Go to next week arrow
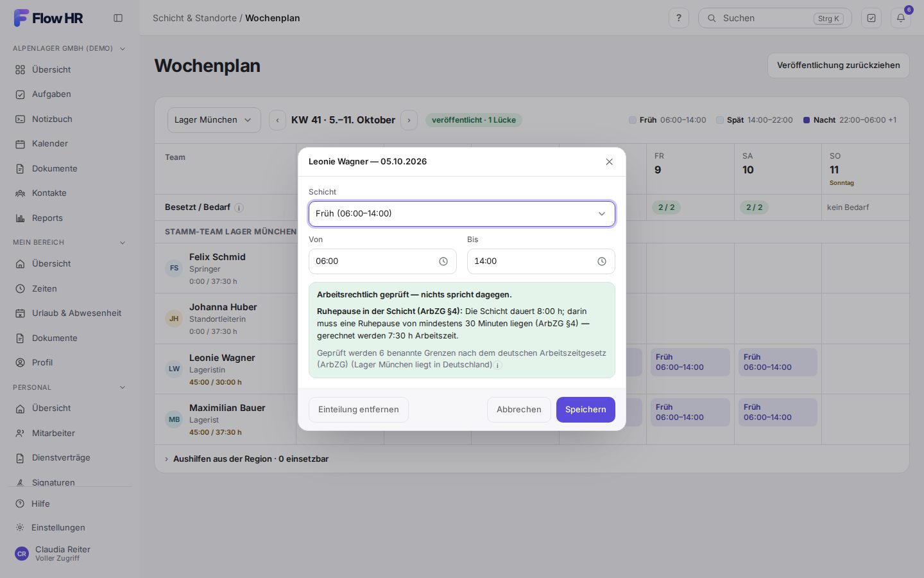 409,120
